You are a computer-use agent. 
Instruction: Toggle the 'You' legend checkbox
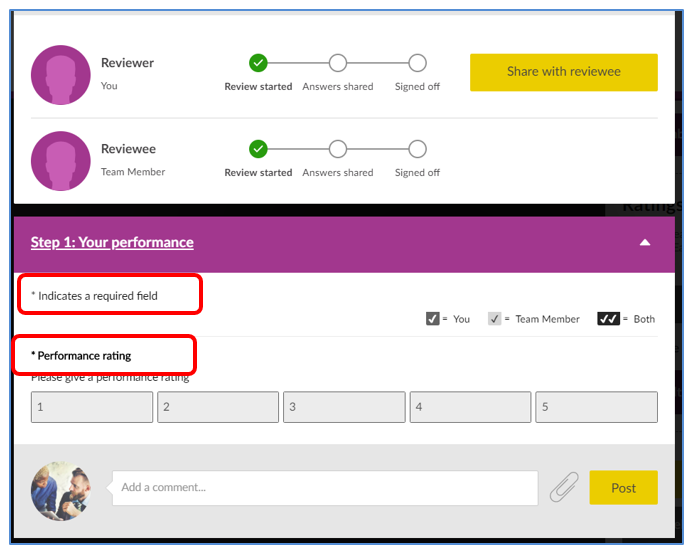[x=433, y=319]
